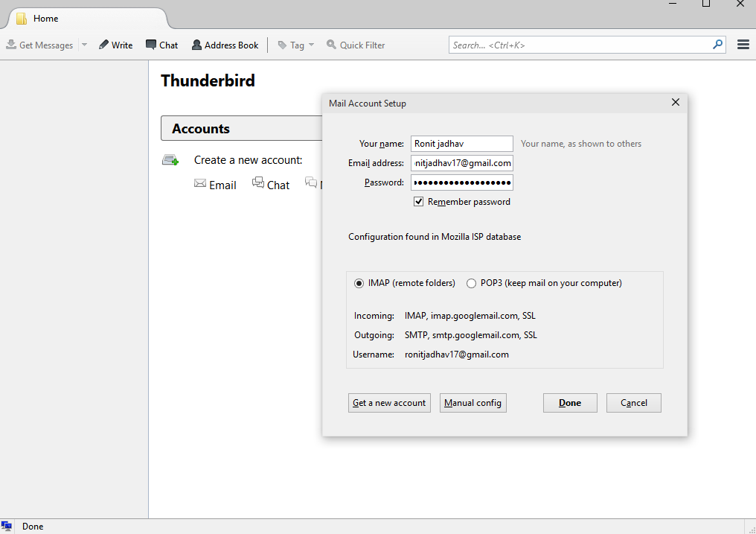Click 'Configuration found in Mozilla ISP database' text
Image resolution: width=756 pixels, height=534 pixels.
tap(435, 237)
